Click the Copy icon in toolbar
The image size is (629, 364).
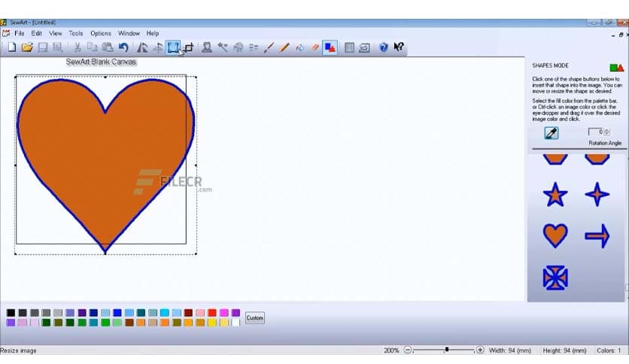(93, 47)
